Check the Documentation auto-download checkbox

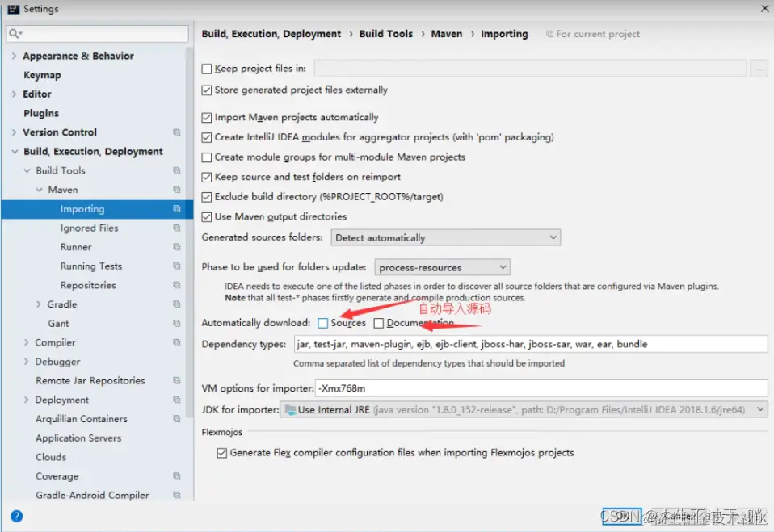pos(379,323)
